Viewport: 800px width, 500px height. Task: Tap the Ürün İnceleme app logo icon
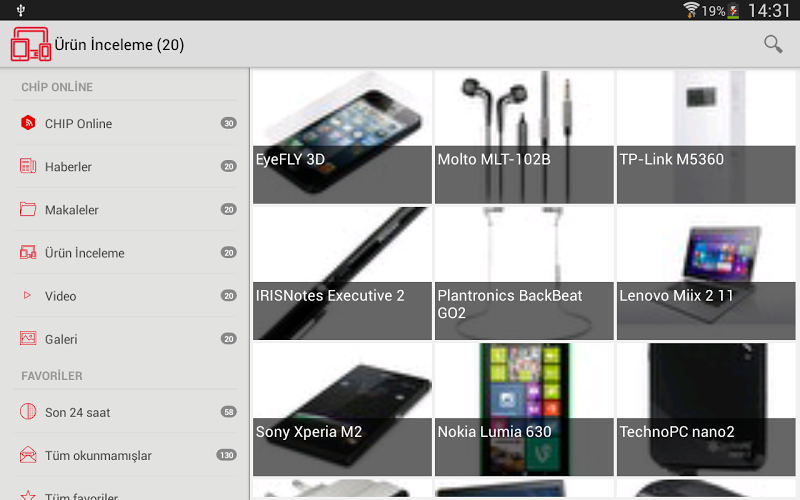pyautogui.click(x=31, y=44)
